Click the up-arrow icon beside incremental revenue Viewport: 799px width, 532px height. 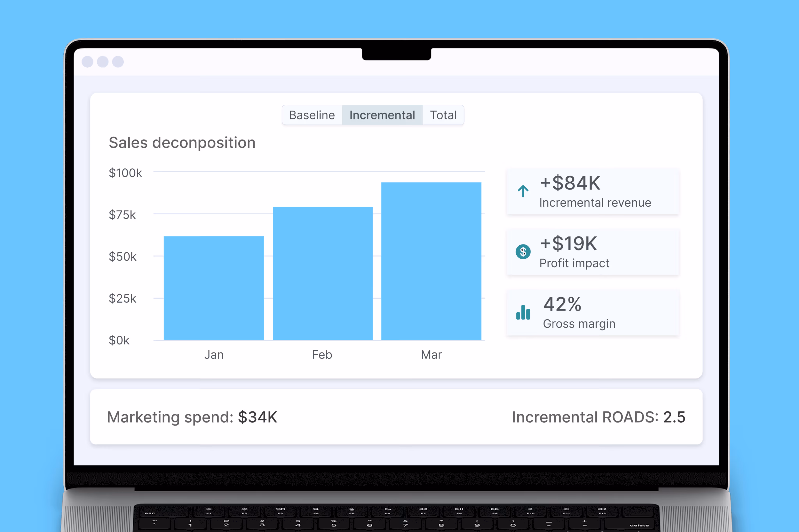[523, 191]
